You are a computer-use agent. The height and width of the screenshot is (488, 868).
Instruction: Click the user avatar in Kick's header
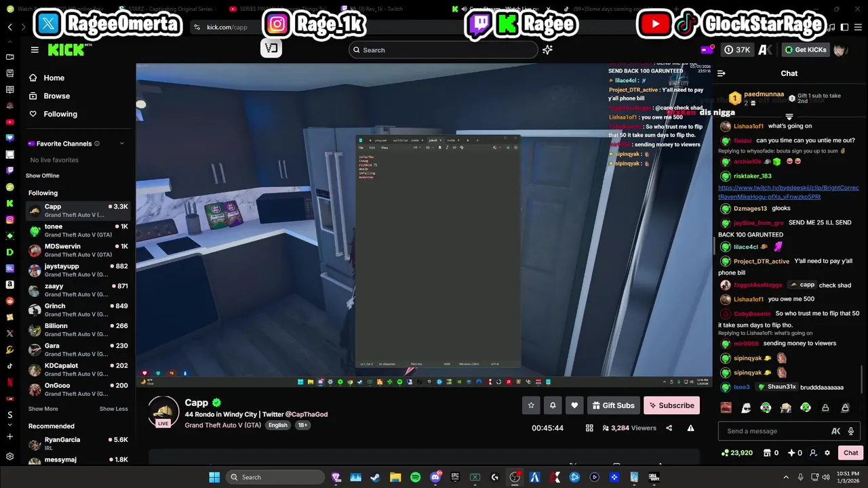tap(840, 50)
